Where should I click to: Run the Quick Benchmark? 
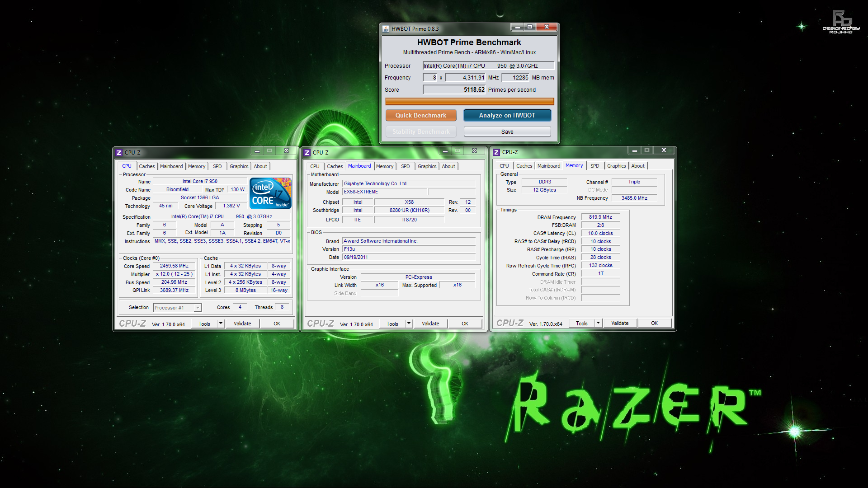coord(421,115)
